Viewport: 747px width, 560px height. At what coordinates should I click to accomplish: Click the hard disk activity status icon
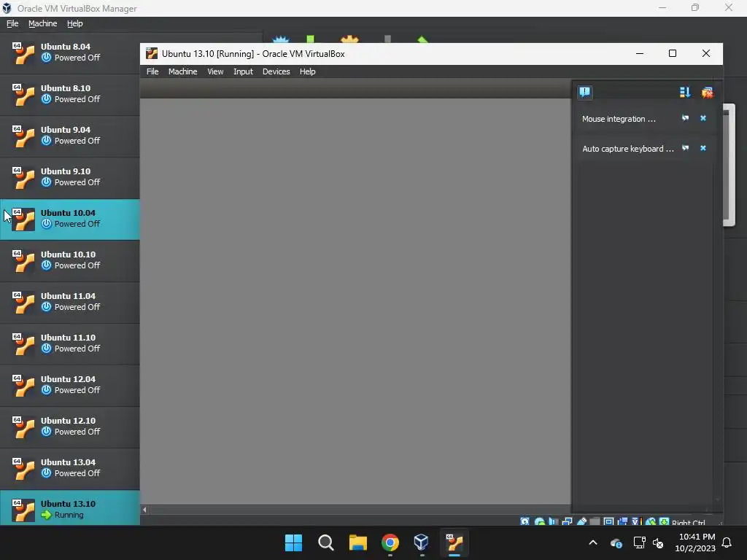tap(525, 521)
